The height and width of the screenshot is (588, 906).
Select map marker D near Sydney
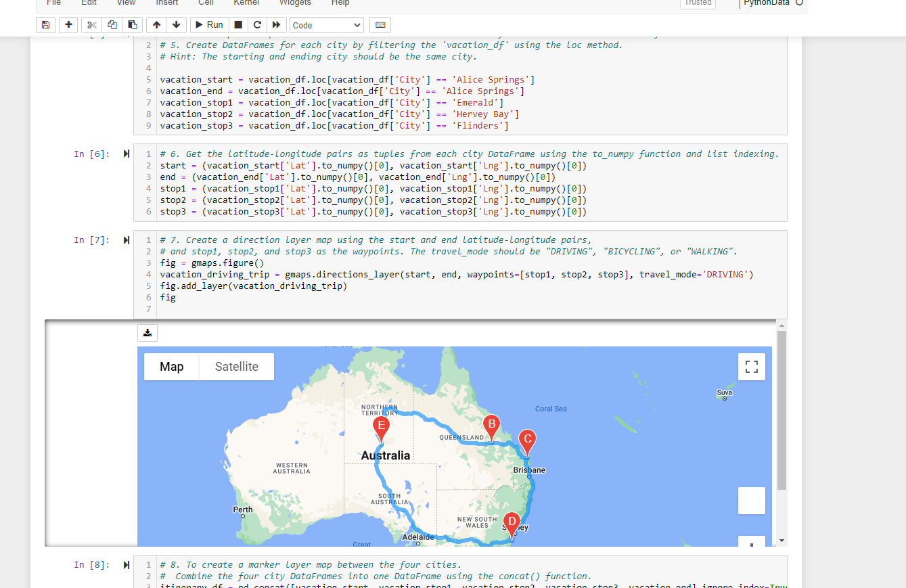pyautogui.click(x=512, y=526)
